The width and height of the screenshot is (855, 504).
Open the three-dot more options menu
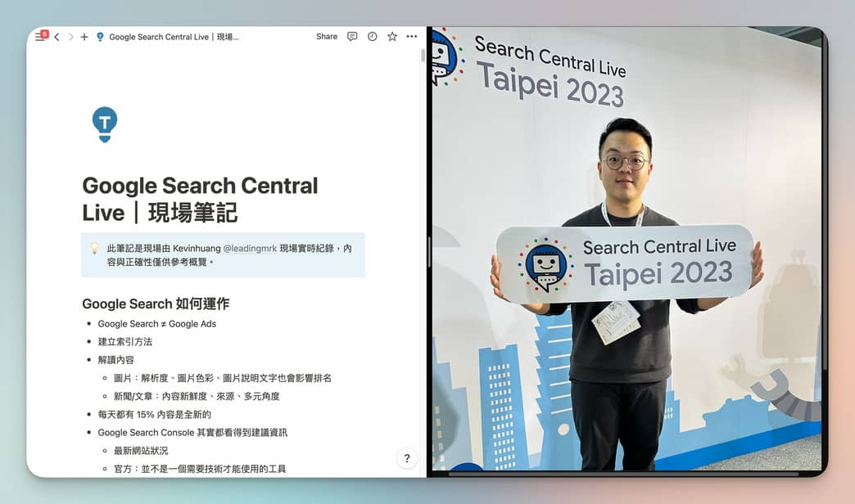coord(412,37)
